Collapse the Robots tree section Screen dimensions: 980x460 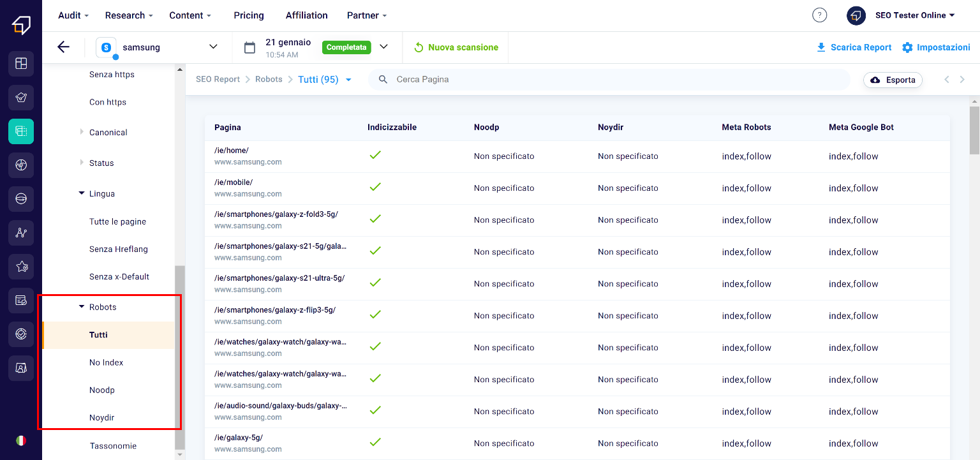click(82, 307)
